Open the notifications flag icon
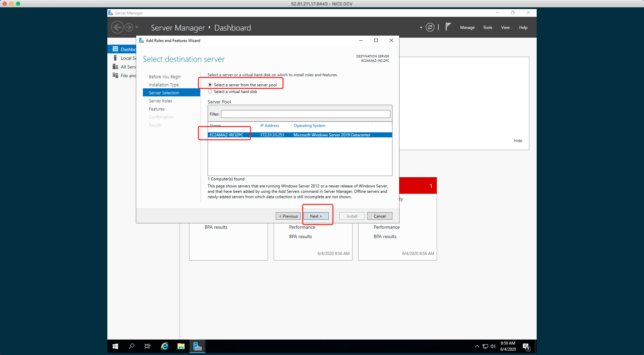 click(448, 27)
